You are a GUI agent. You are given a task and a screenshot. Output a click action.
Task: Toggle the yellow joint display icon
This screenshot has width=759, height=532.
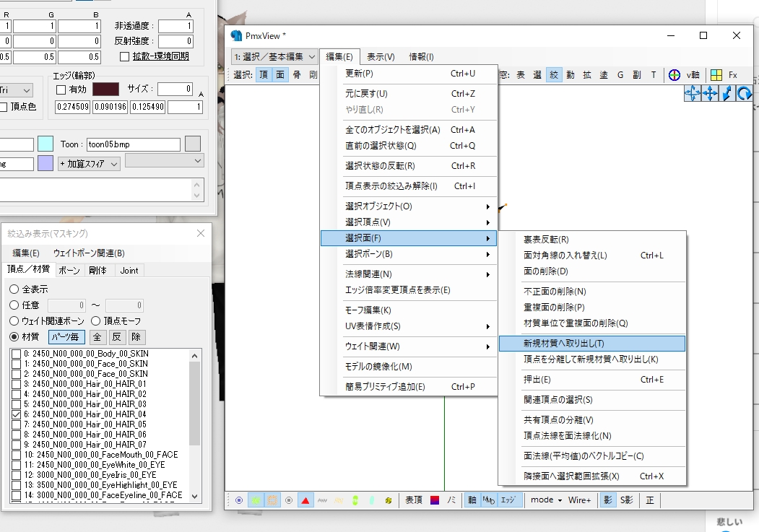[389, 500]
